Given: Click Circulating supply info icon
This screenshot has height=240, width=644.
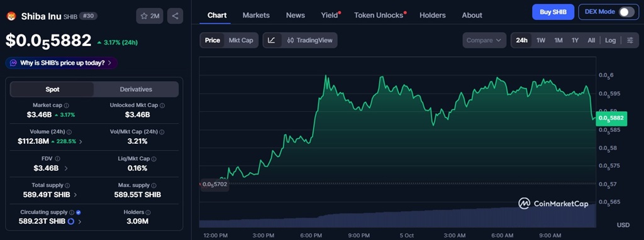Looking at the screenshot, I should (72, 212).
